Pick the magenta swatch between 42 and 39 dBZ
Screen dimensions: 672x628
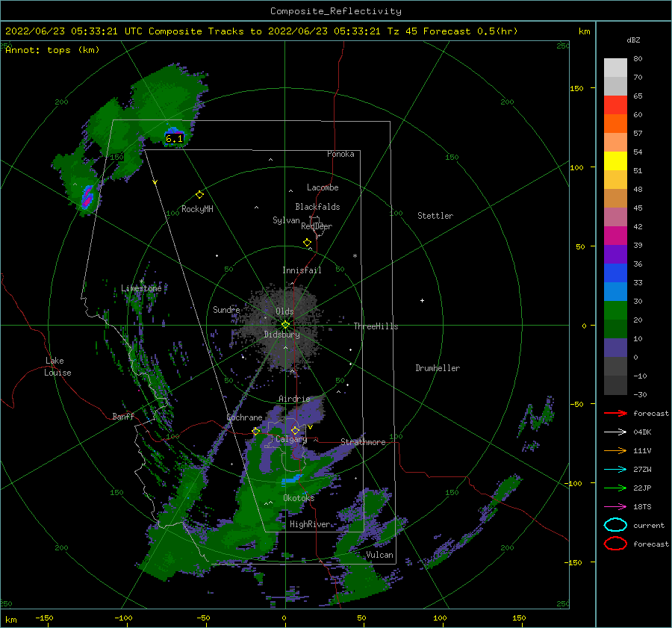pos(615,236)
